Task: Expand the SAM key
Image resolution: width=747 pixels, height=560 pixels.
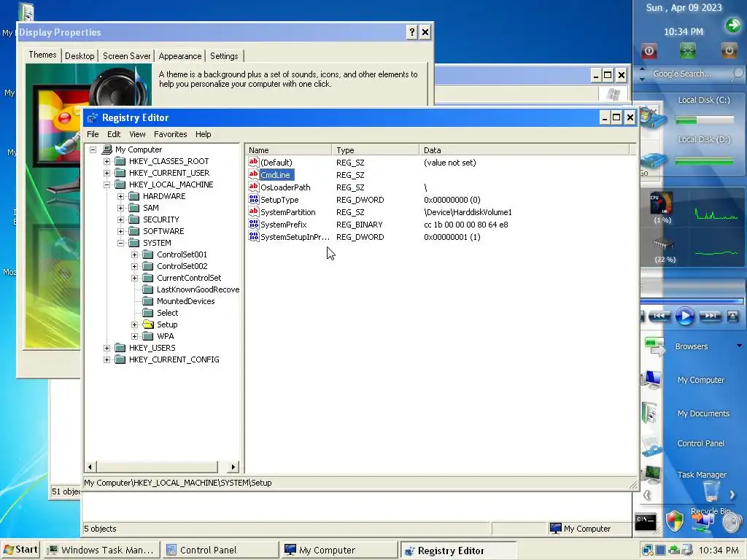Action: coord(120,208)
